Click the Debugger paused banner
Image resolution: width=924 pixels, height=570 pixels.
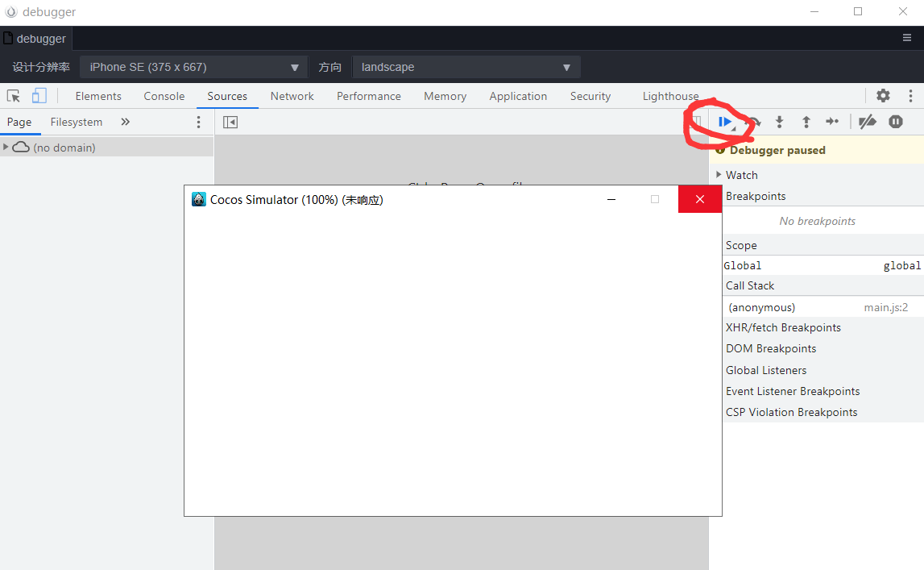point(817,150)
